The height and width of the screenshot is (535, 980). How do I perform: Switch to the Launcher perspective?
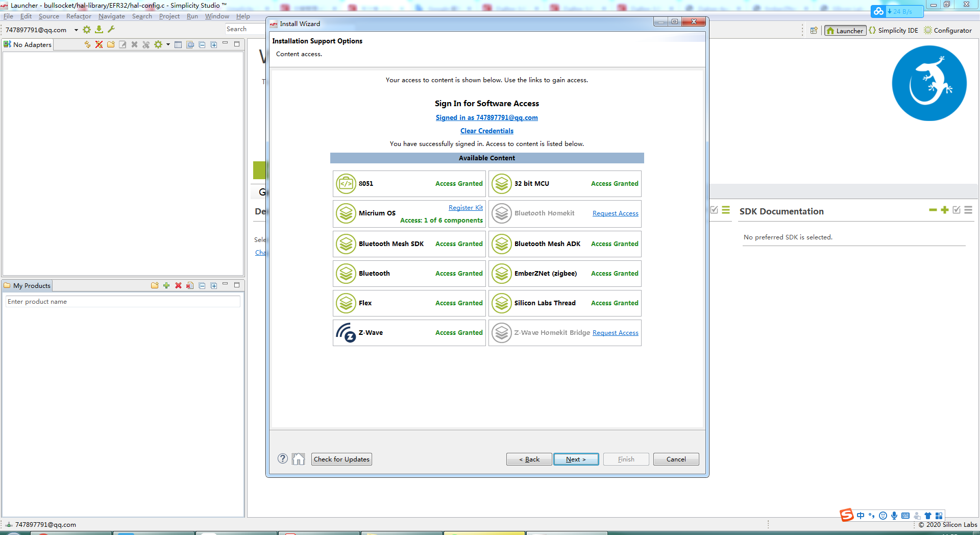click(845, 31)
